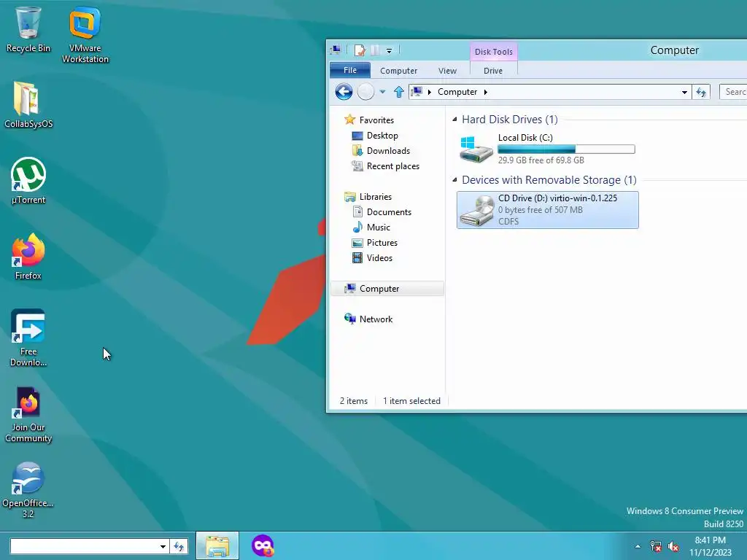Click the Forward navigation button in Explorer
The image size is (747, 560).
[x=365, y=91]
